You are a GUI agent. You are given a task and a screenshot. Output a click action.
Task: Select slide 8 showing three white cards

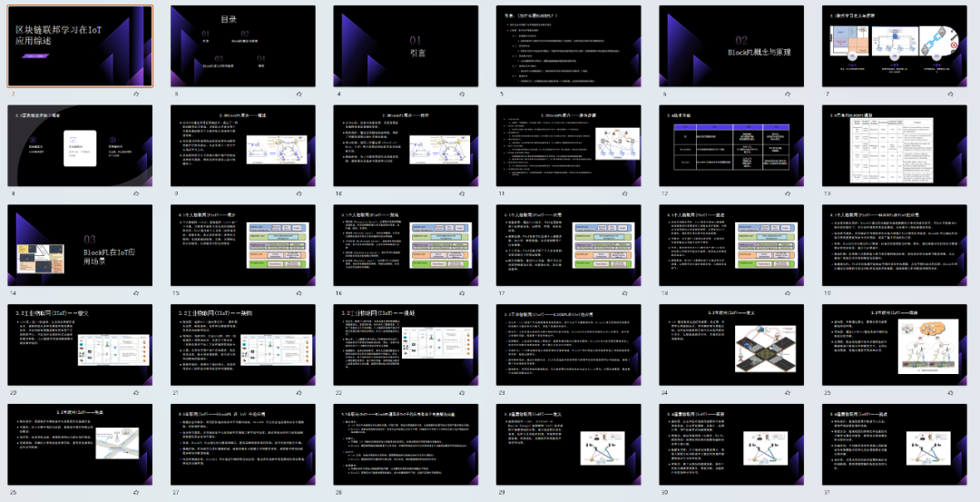click(x=79, y=145)
